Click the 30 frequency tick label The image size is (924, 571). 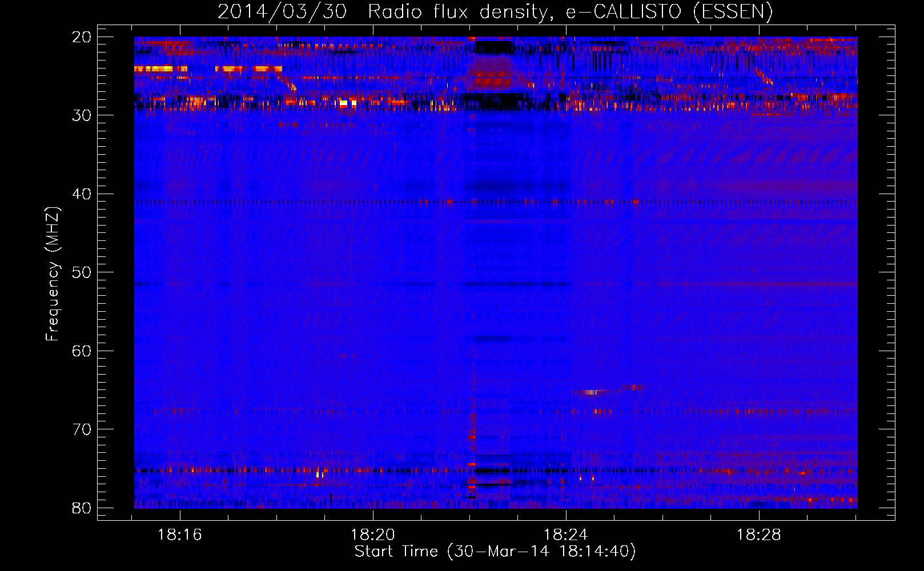(82, 115)
